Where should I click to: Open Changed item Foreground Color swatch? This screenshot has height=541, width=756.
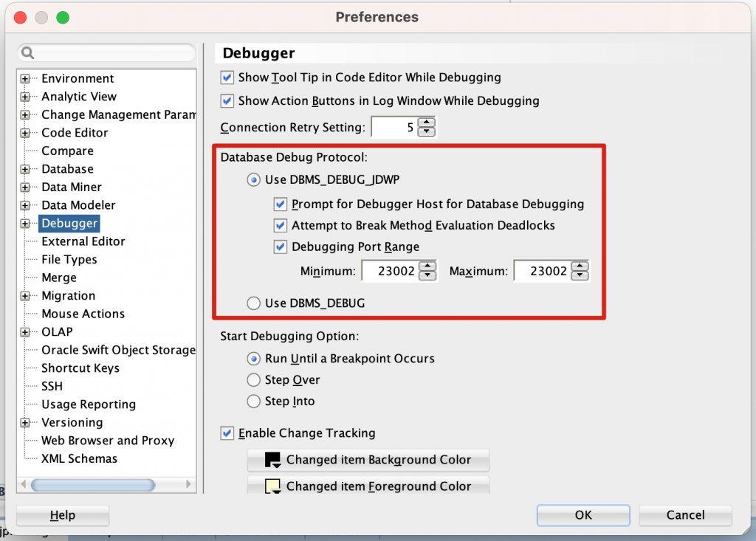coord(272,486)
